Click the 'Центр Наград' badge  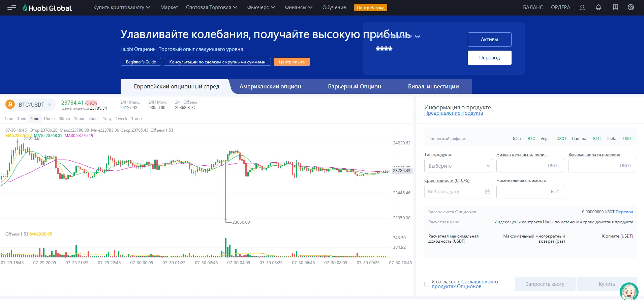coord(370,7)
